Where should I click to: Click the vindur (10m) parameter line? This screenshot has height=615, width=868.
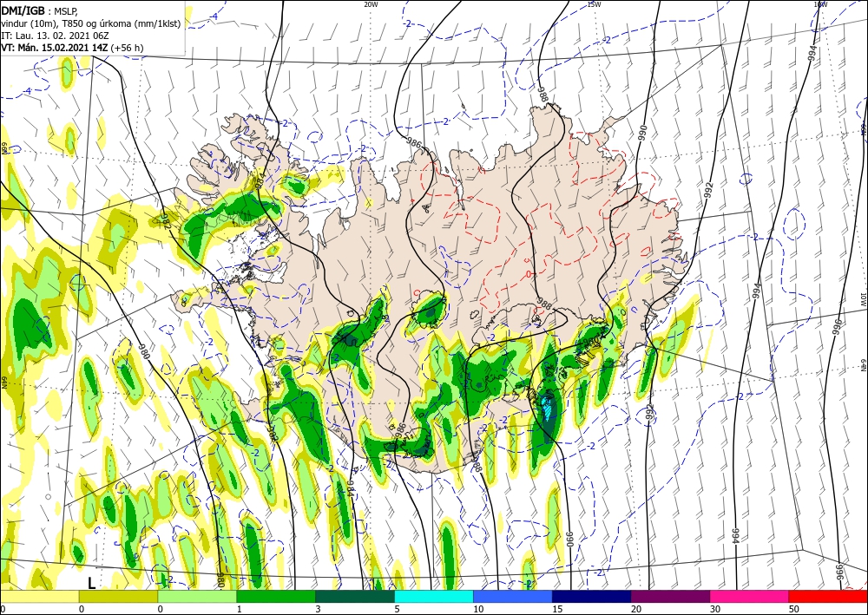tap(91, 23)
